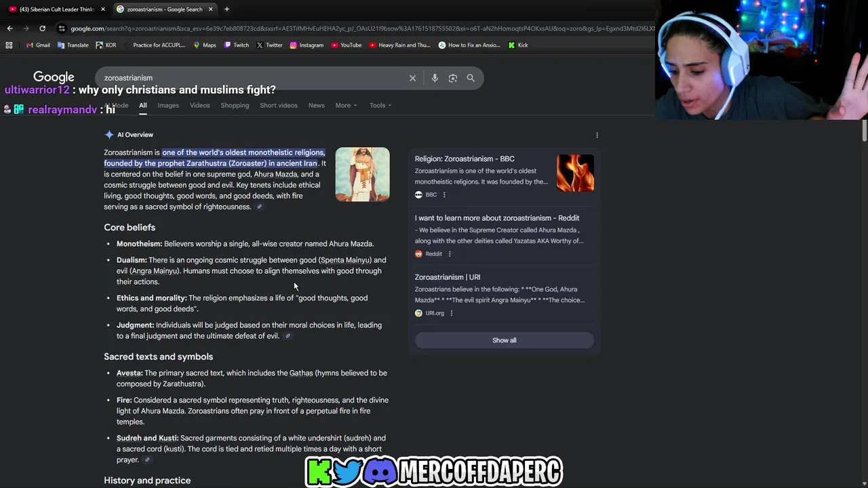Switch to Short videos results
The width and height of the screenshot is (868, 488).
click(279, 105)
